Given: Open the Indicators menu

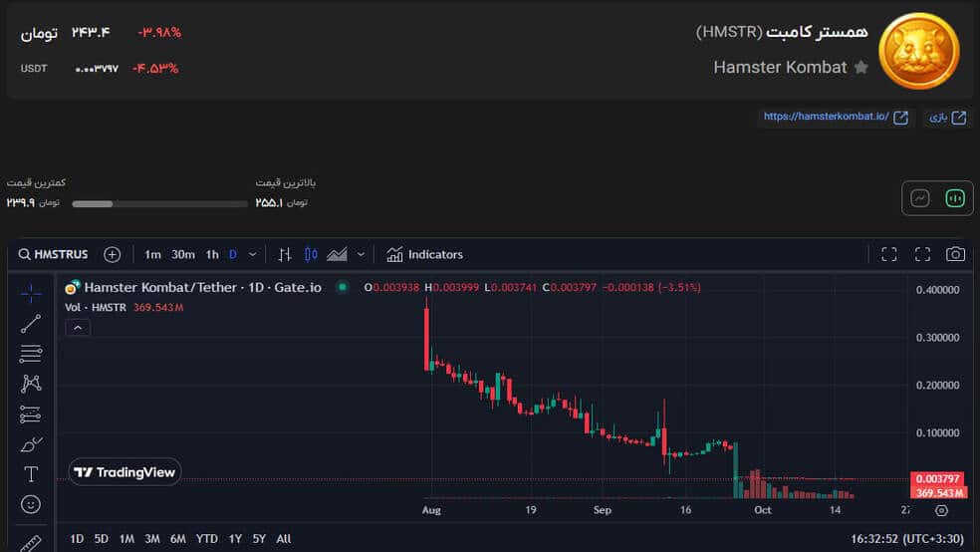Looking at the screenshot, I should [x=424, y=254].
